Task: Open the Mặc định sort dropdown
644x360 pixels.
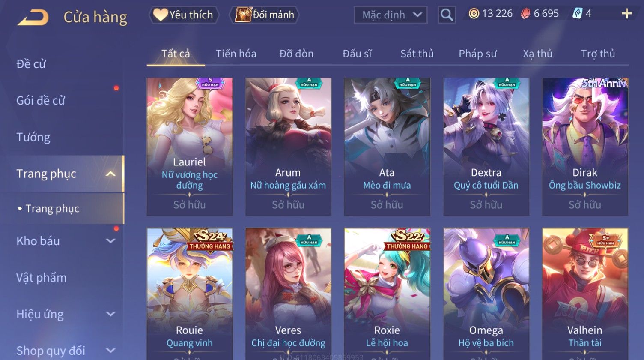Action: [391, 15]
